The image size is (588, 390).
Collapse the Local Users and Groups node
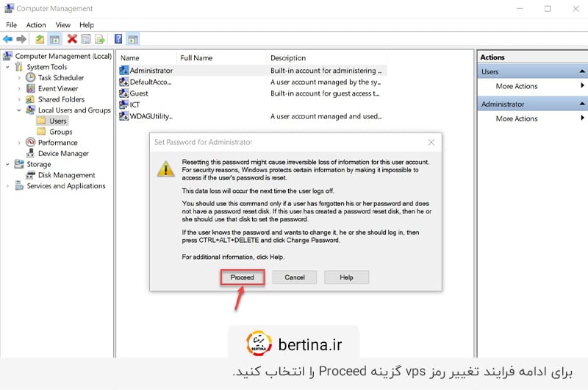pyautogui.click(x=19, y=110)
